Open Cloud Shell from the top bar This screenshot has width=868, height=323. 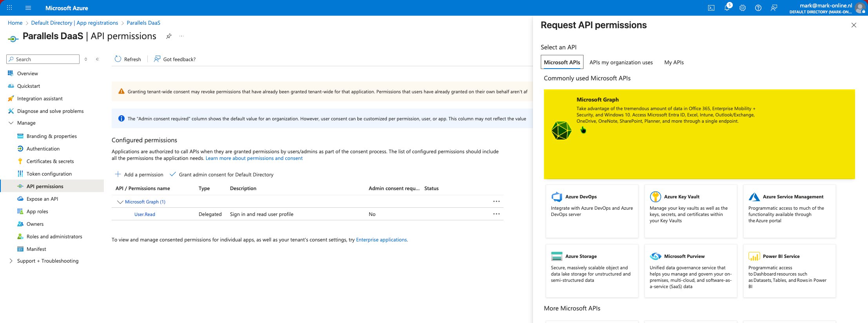711,8
